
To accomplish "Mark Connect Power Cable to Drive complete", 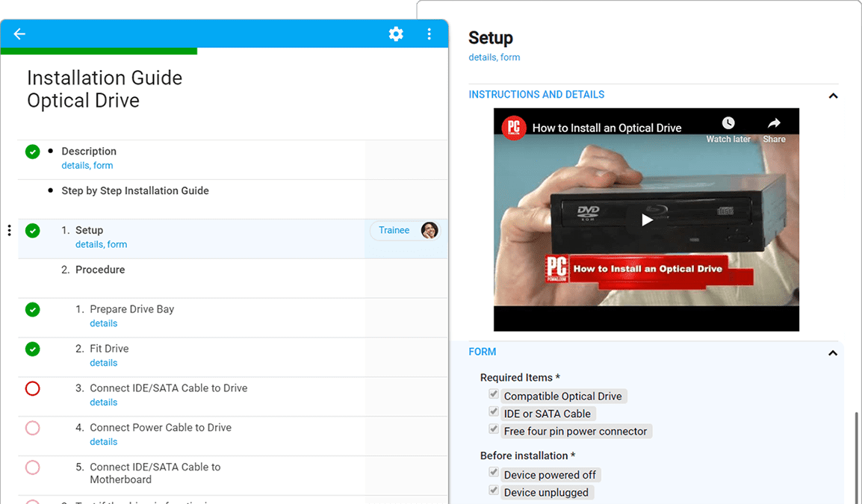I will click(33, 429).
